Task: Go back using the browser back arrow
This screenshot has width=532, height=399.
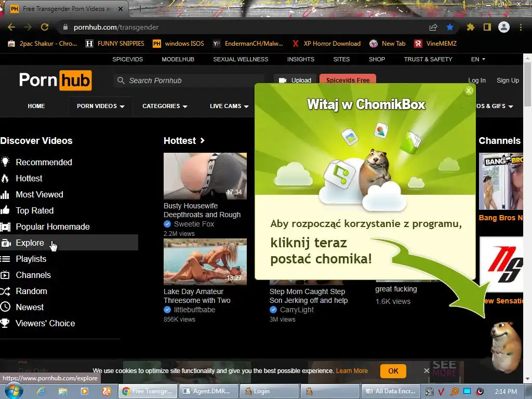Action: [x=11, y=27]
